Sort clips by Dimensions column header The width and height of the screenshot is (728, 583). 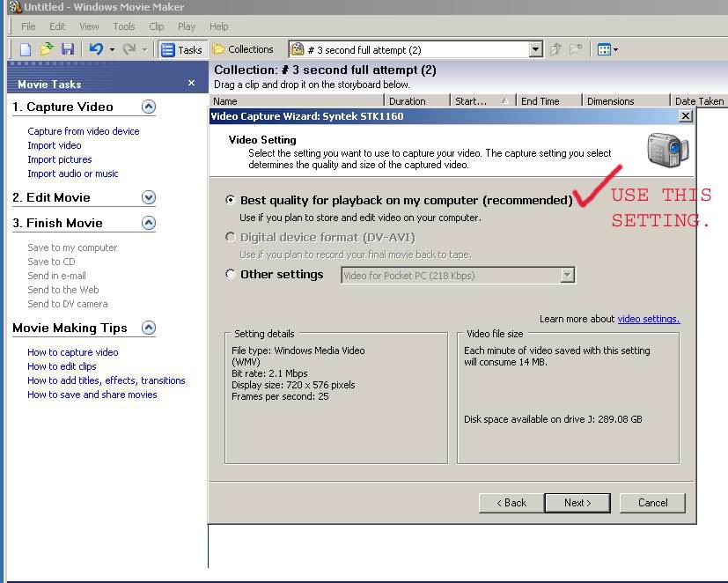(626, 100)
